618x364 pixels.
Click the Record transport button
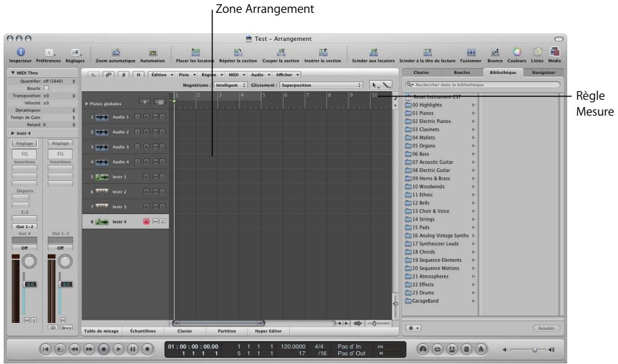click(x=148, y=349)
